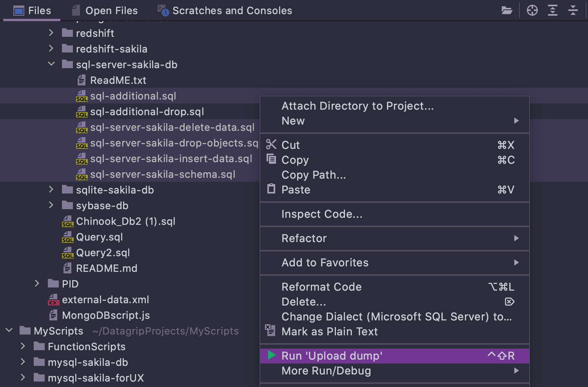
Task: Expand the mysql-sakila-db folder
Action: (x=23, y=362)
